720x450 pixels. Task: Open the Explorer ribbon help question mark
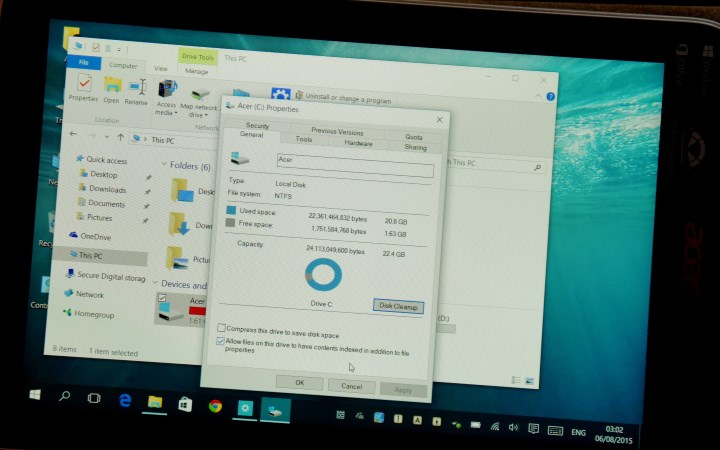point(551,96)
